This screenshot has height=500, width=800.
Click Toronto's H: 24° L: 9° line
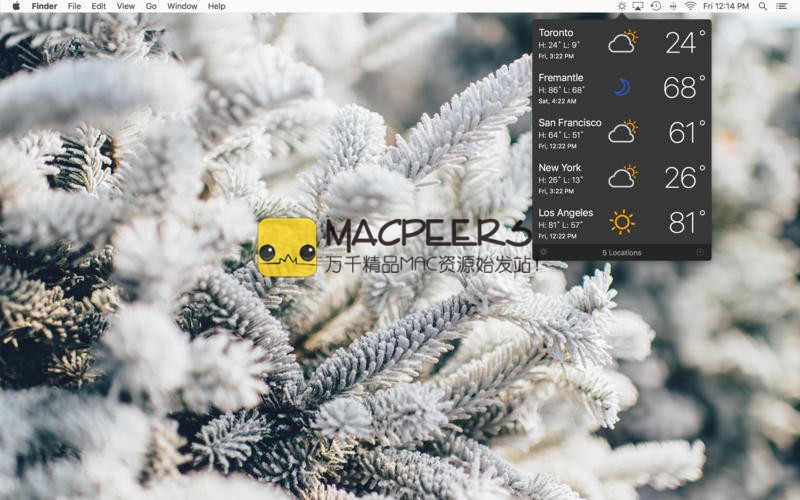point(559,45)
